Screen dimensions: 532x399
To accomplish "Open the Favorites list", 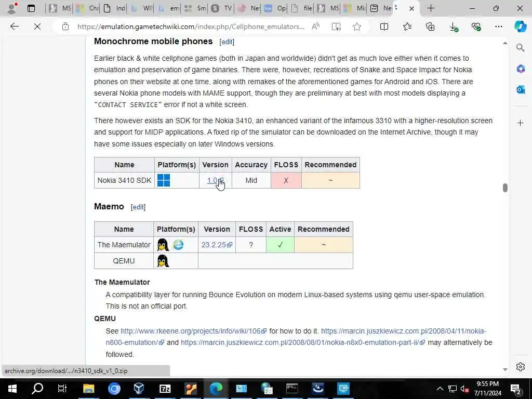I will 407,26.
